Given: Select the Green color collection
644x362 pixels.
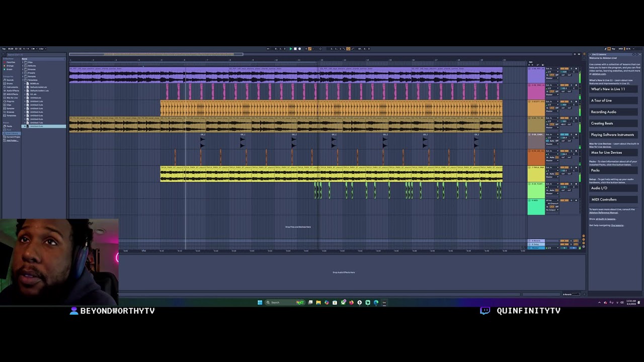Looking at the screenshot, I should (x=8, y=69).
